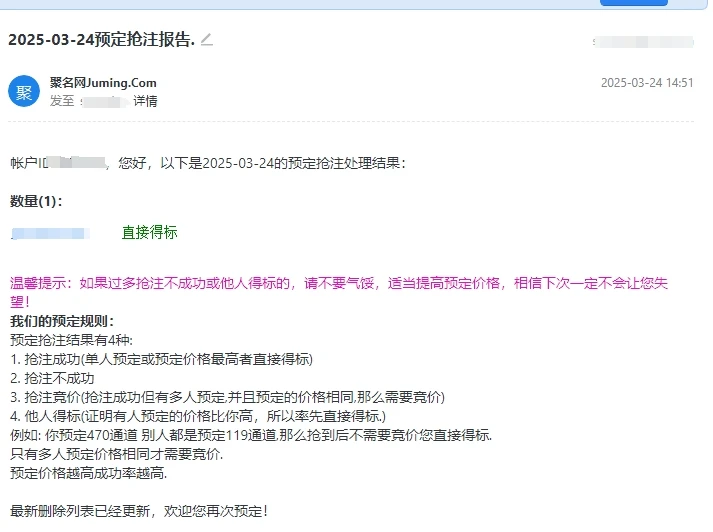Click the 例如 example line about 470通道
Screen dimensions: 713x532
tap(251, 436)
